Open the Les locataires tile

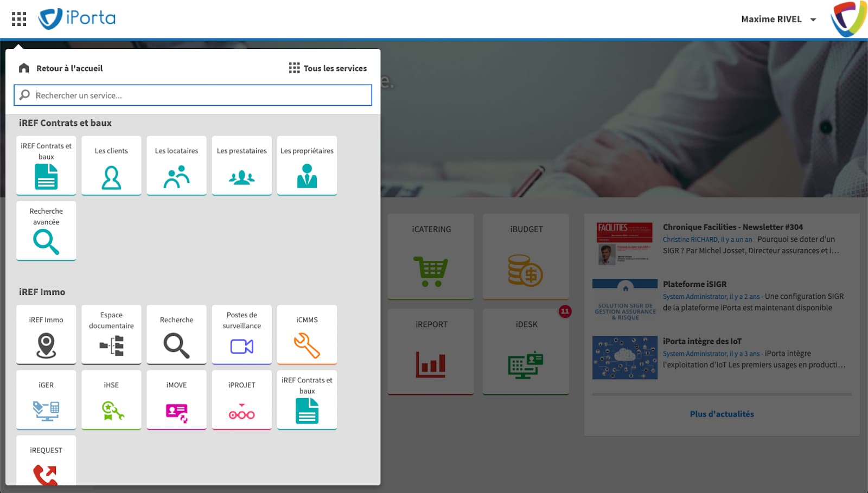point(176,165)
